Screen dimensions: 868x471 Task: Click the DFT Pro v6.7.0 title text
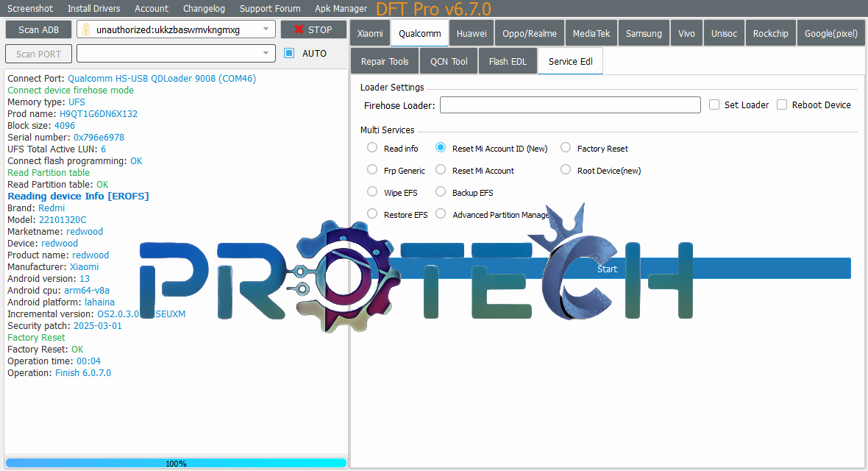point(433,9)
